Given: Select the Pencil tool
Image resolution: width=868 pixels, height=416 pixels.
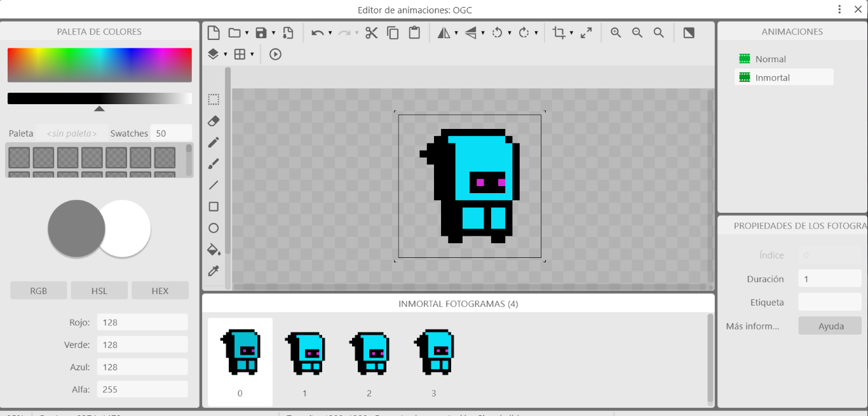Looking at the screenshot, I should tap(214, 142).
